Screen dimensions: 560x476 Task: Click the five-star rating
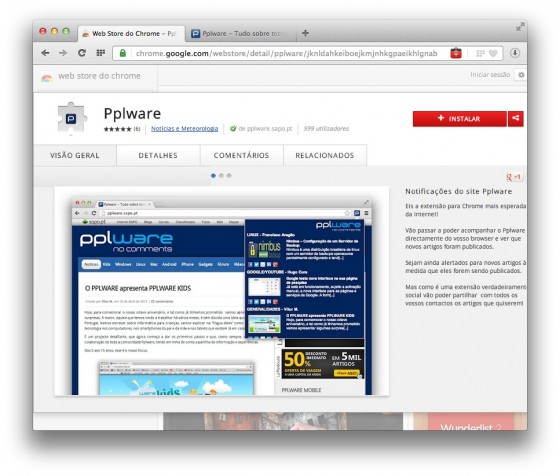[x=118, y=129]
